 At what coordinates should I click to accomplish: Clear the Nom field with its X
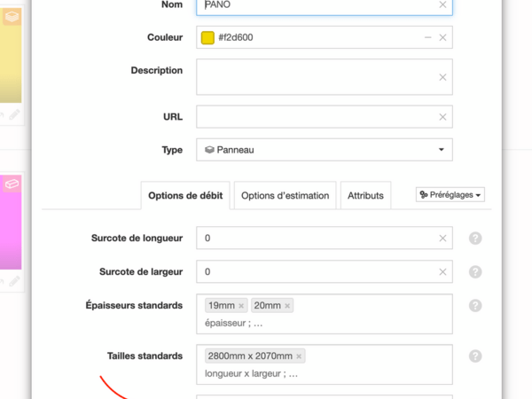pos(442,4)
